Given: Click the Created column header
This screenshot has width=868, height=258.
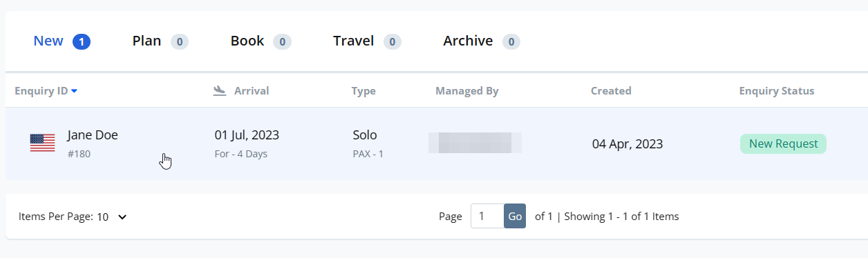Looking at the screenshot, I should (x=611, y=91).
